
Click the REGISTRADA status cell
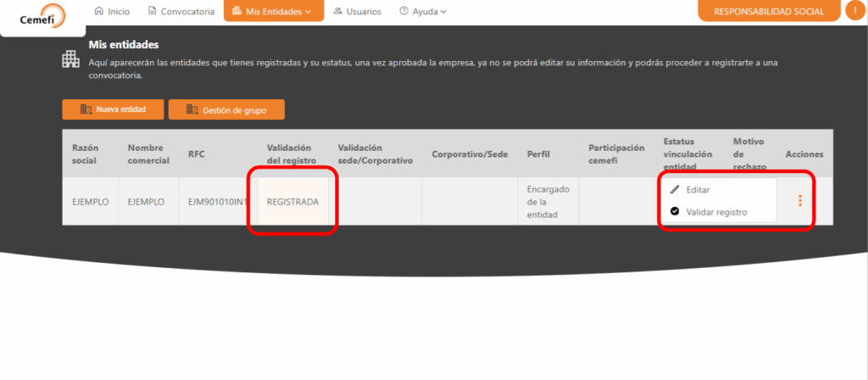(x=292, y=201)
